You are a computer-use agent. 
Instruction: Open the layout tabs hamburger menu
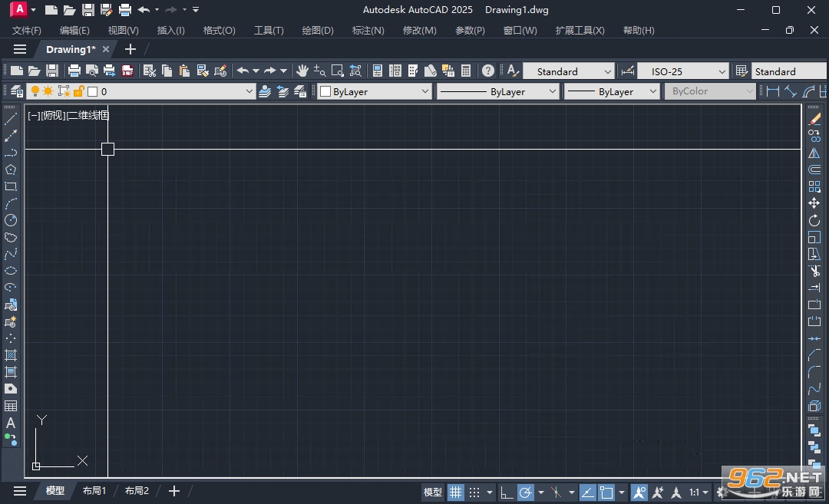20,491
